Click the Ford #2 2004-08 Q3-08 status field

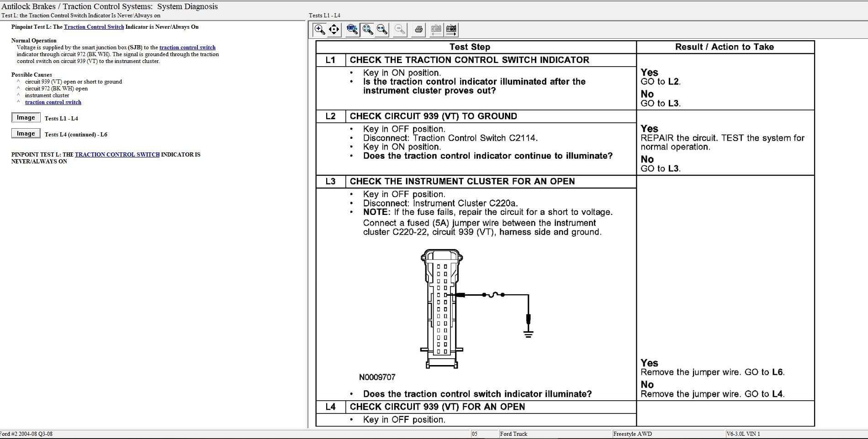point(26,434)
